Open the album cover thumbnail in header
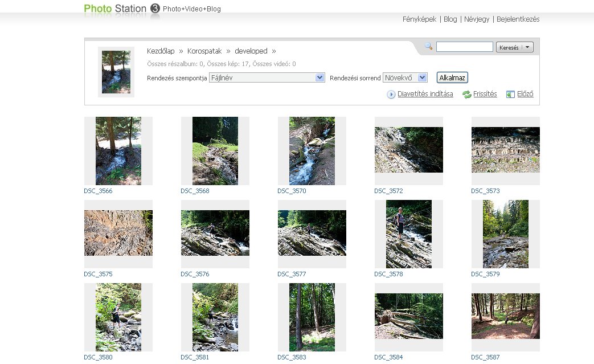The width and height of the screenshot is (594, 364). (x=116, y=72)
